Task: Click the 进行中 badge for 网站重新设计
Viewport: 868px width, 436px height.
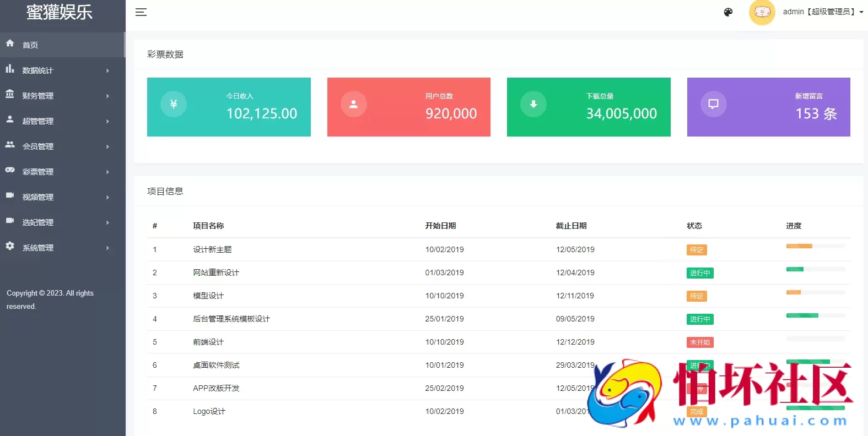Action: [700, 273]
